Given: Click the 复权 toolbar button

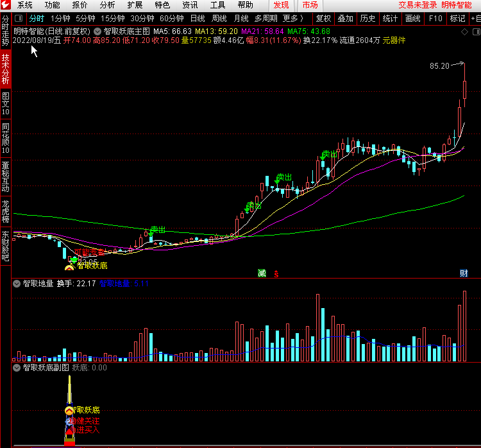Looking at the screenshot, I should pos(323,19).
